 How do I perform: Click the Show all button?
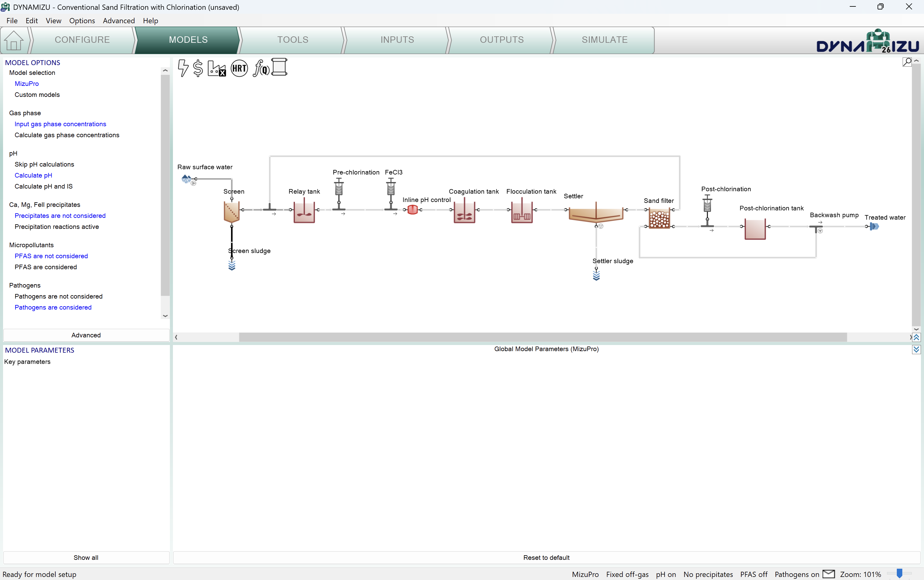(86, 557)
